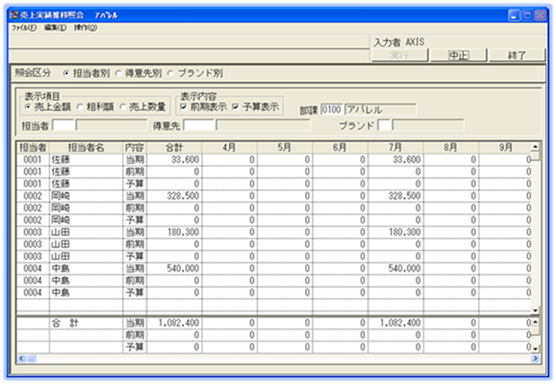556x384 pixels.
Task: Click down arrow of summary table scrollbar
Action: click(535, 349)
